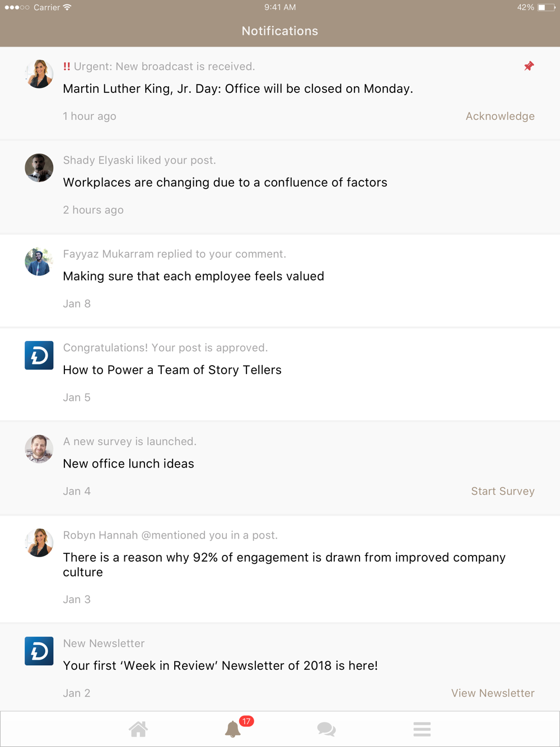Open Fayyaz Mukarram's avatar
The height and width of the screenshot is (747, 560).
click(39, 262)
